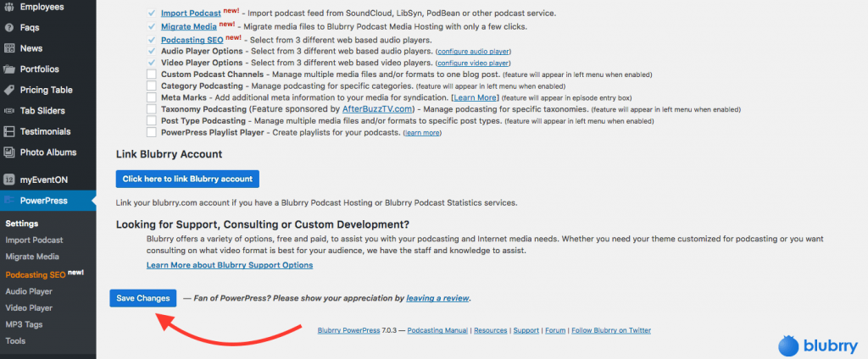This screenshot has height=359, width=868.
Task: Click the News sidebar icon
Action: [x=8, y=48]
